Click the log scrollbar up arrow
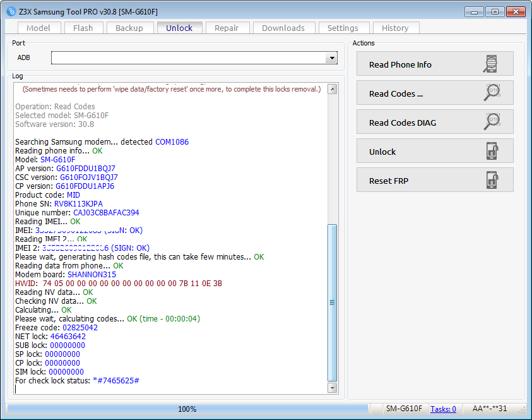Viewport: 532px width, 420px height. (333, 89)
